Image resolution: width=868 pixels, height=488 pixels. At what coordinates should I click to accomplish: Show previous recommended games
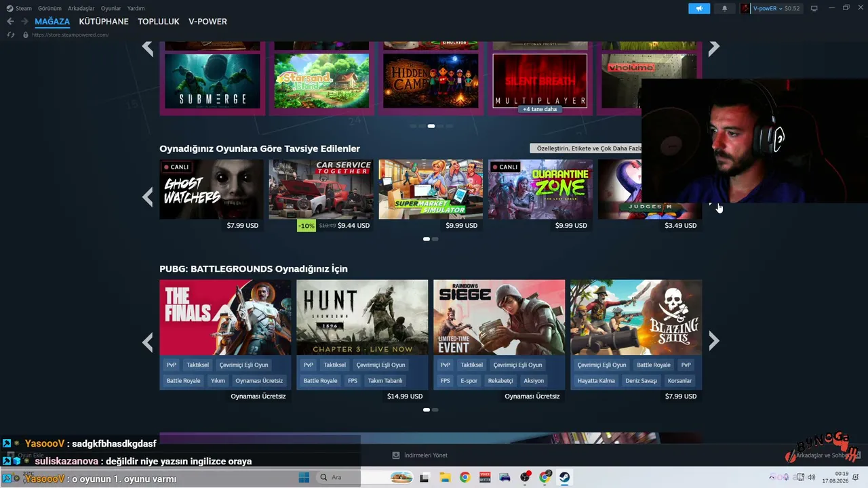click(x=147, y=197)
